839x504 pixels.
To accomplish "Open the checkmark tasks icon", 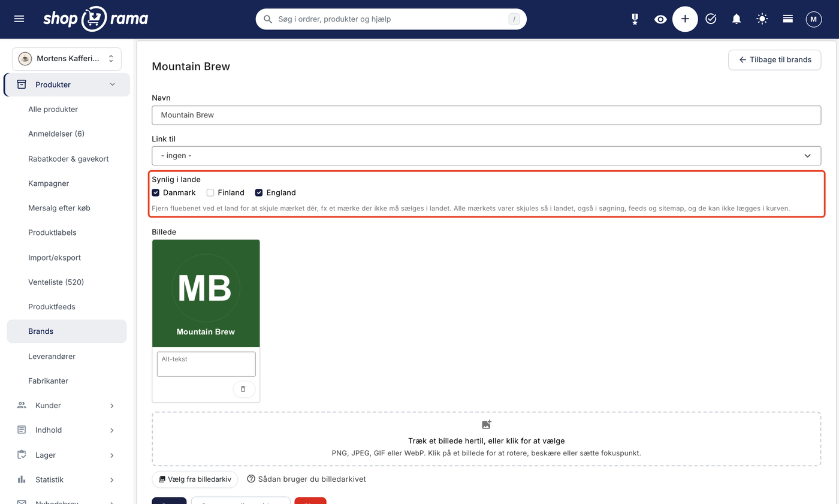I will (x=711, y=19).
